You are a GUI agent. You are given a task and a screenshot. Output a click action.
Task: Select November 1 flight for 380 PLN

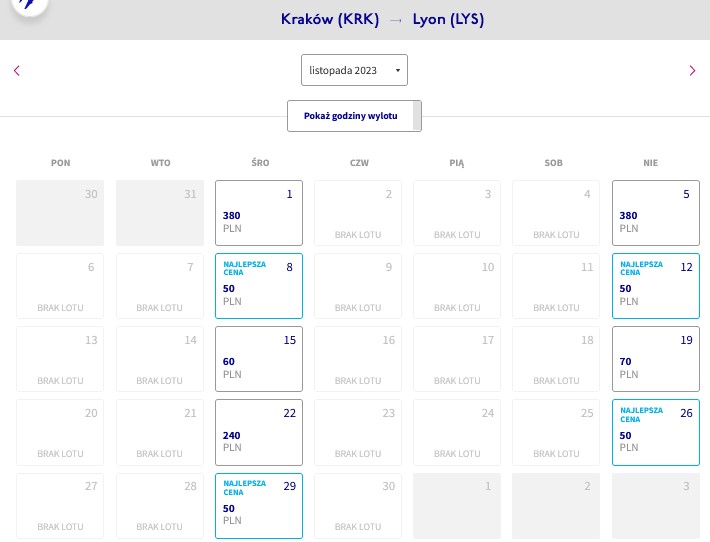[x=259, y=213]
